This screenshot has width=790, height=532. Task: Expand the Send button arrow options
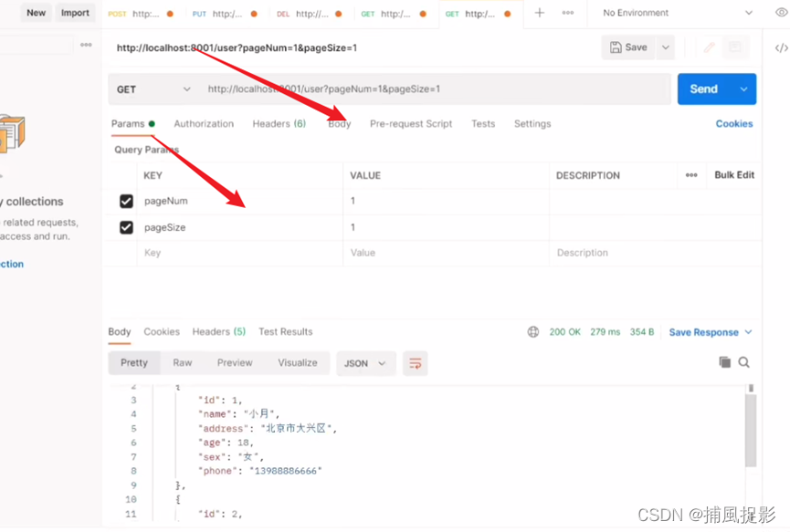(744, 89)
